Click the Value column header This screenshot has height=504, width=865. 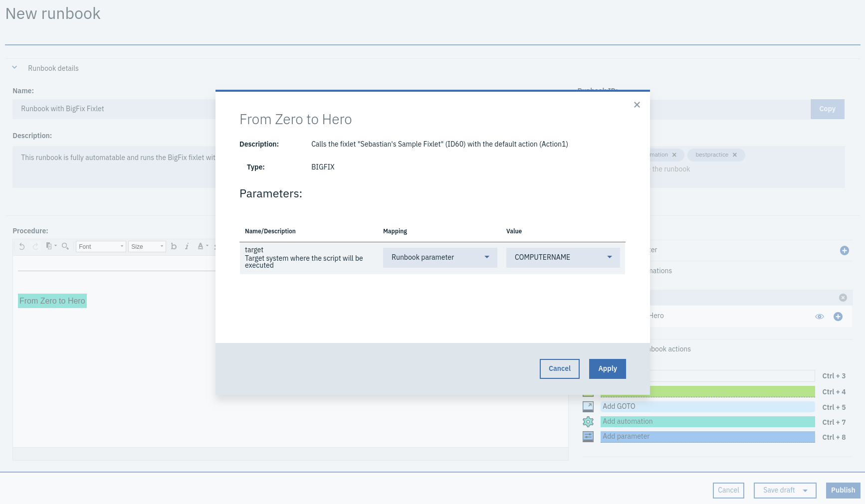pos(514,231)
